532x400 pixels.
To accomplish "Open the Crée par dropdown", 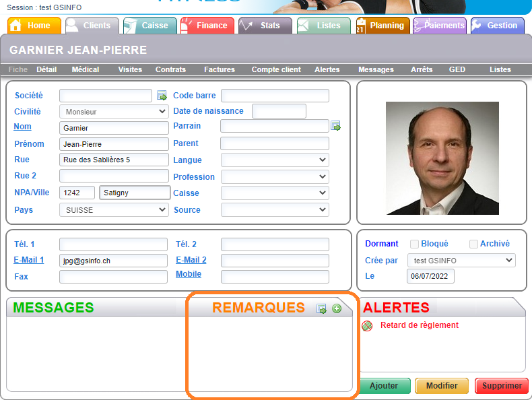I will coord(461,261).
